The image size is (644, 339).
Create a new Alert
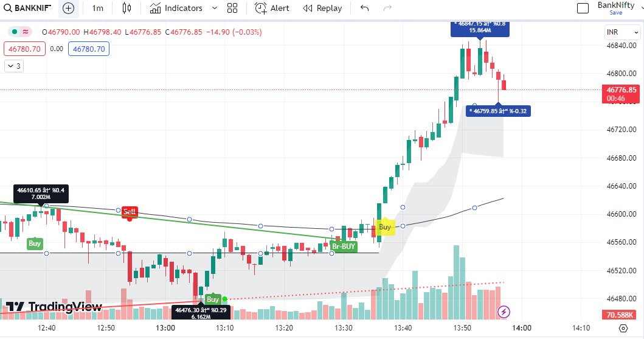tap(272, 9)
